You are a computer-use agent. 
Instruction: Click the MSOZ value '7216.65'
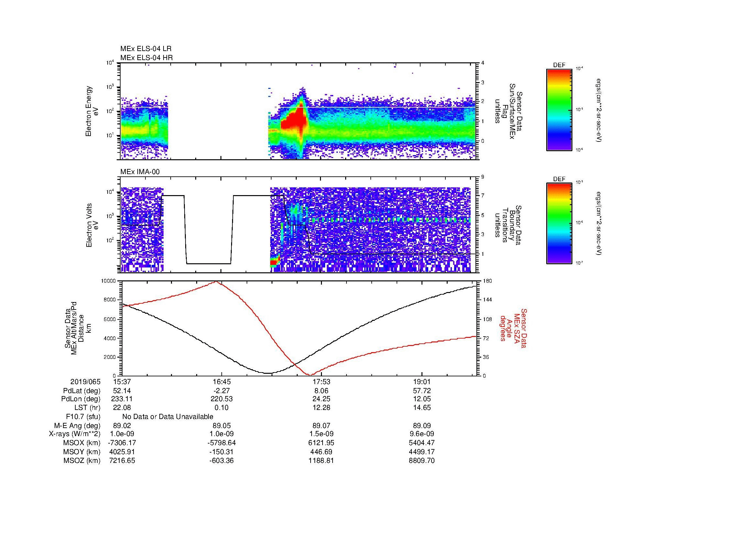tap(122, 461)
